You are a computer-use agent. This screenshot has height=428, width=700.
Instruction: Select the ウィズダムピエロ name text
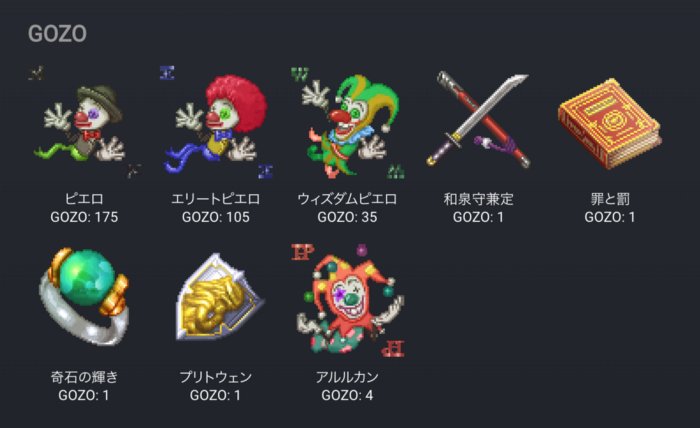click(x=347, y=199)
